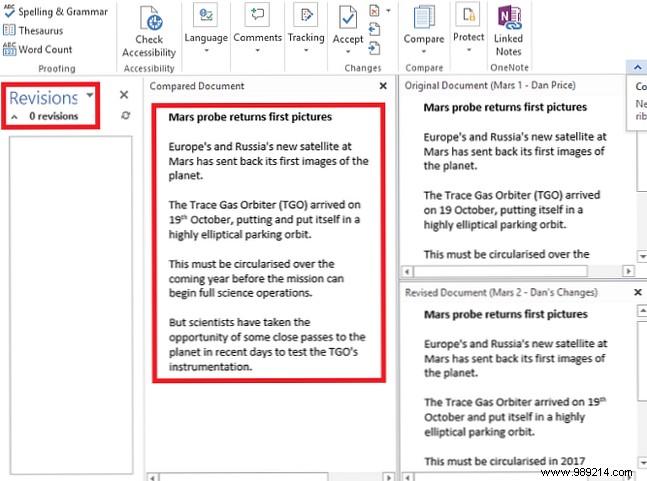Click the Tracking icon
Image resolution: width=647 pixels, height=481 pixels.
click(x=306, y=14)
